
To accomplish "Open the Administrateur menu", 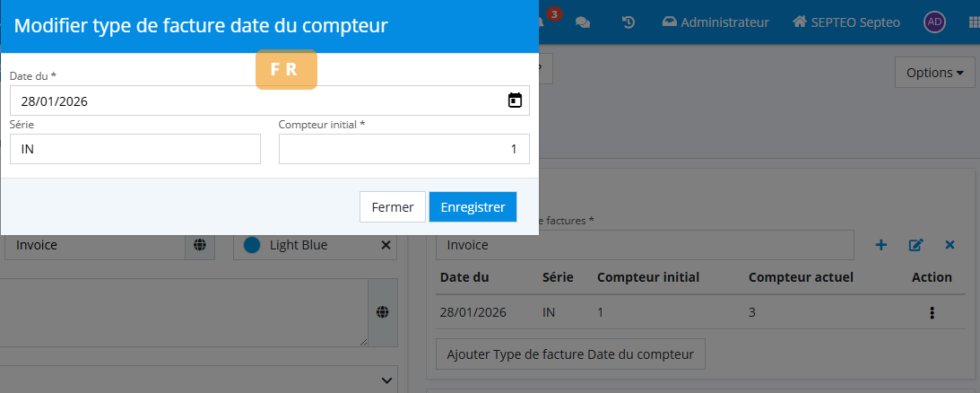I will [x=715, y=22].
